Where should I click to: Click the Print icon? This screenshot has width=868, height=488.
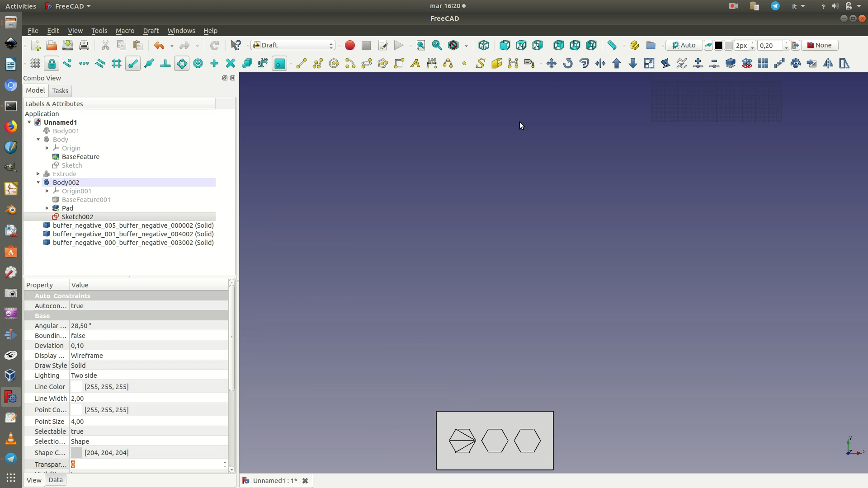84,45
